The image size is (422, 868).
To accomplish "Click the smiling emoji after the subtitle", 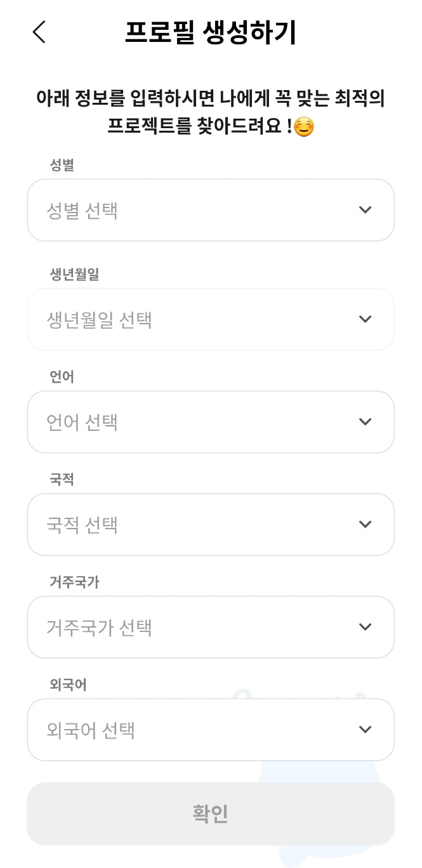I will 304,128.
